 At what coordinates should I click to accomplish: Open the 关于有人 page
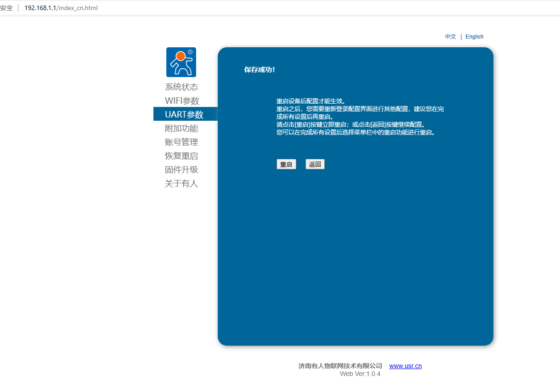(181, 183)
